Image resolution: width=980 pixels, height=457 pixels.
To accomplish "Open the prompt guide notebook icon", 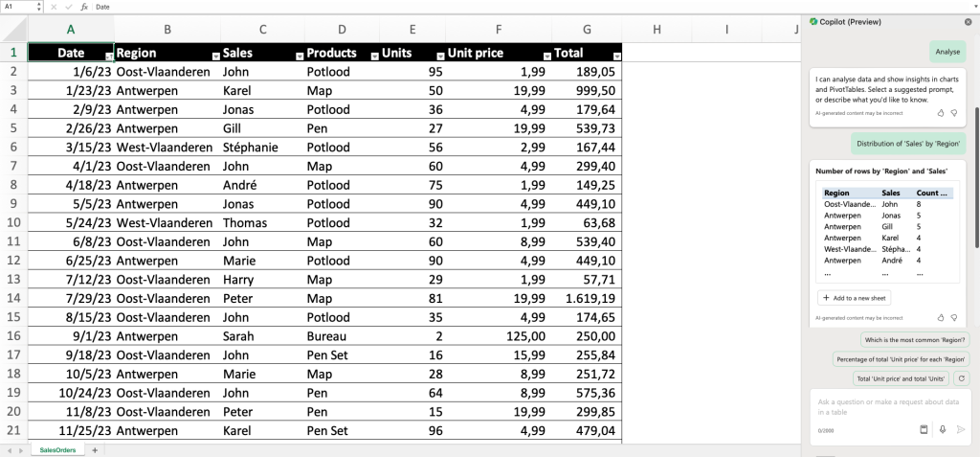I will pyautogui.click(x=924, y=429).
